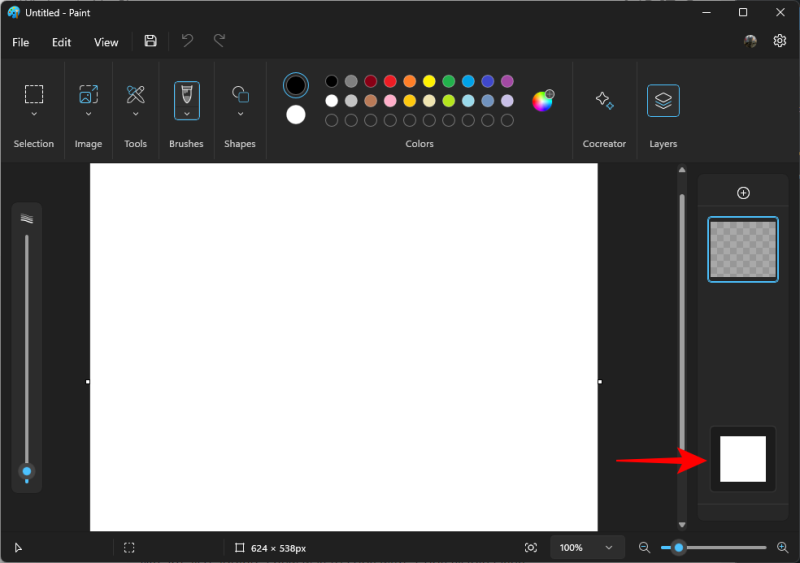
Task: Open the Settings gear icon
Action: [x=779, y=41]
